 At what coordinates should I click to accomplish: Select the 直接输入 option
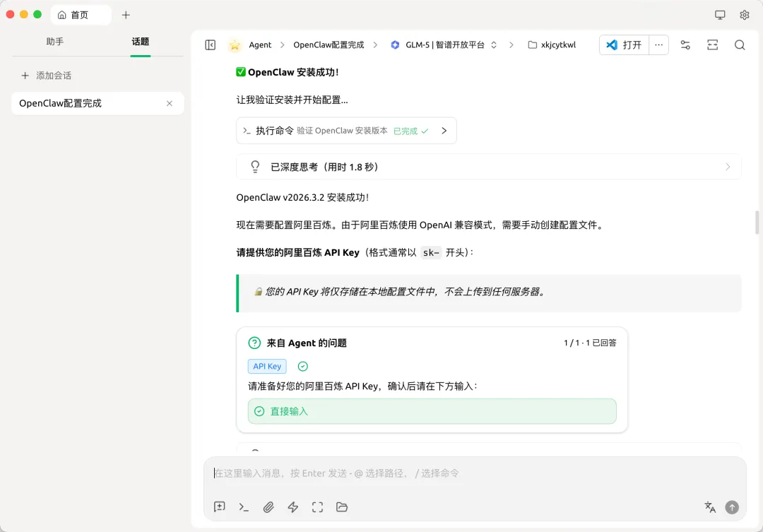(x=432, y=411)
